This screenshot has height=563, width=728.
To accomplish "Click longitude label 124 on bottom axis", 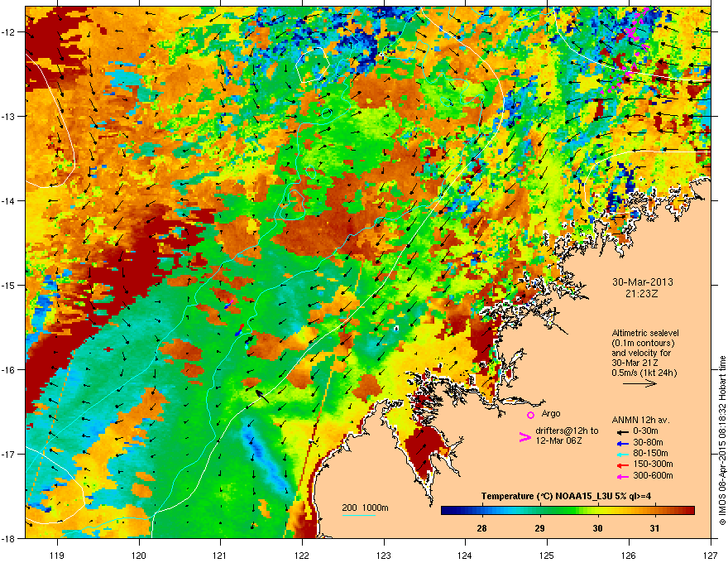I will coord(465,555).
